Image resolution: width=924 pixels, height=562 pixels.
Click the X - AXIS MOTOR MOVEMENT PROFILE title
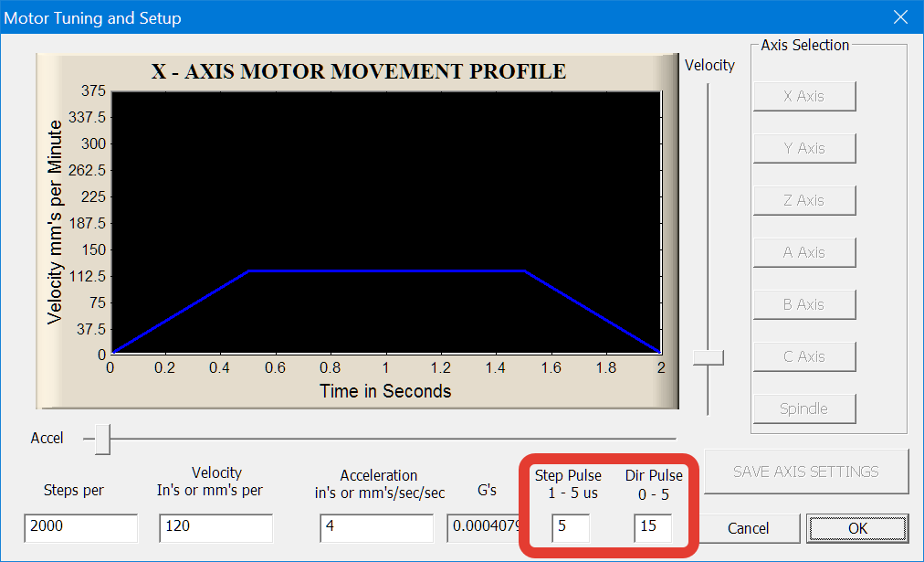358,71
